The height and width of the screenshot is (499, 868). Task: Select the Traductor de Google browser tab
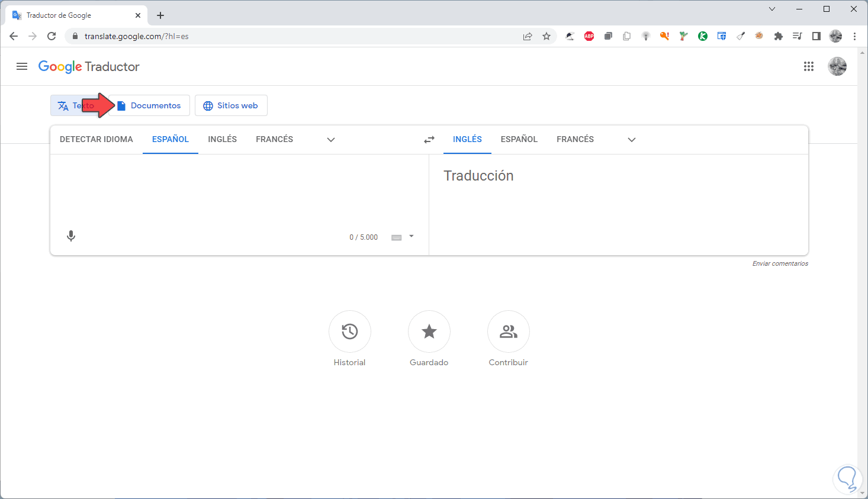(76, 15)
